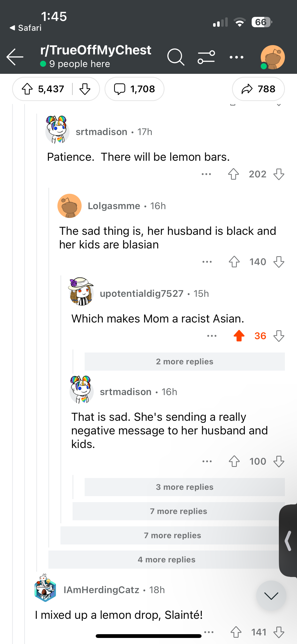The width and height of the screenshot is (297, 644).
Task: Open the post's 1,708 comments button
Action: 135,89
